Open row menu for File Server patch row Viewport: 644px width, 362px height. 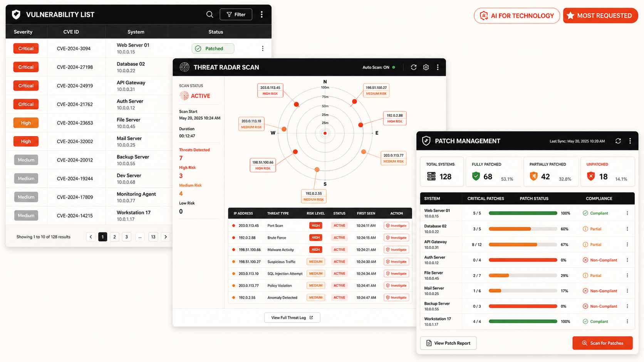click(x=627, y=275)
